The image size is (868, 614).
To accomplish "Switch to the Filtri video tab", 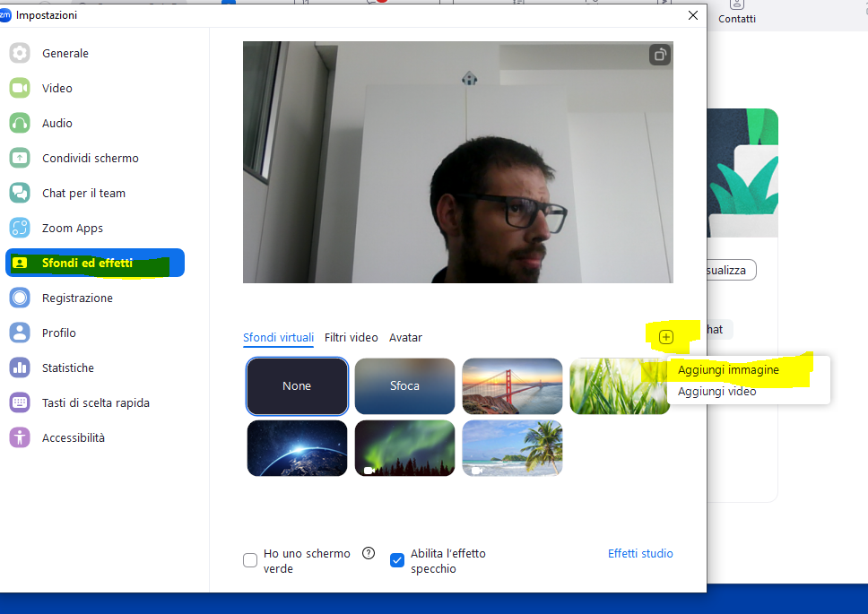I will [x=352, y=337].
